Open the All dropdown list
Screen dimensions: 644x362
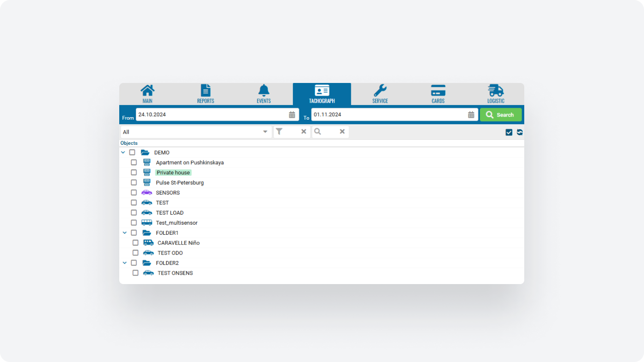coord(196,132)
